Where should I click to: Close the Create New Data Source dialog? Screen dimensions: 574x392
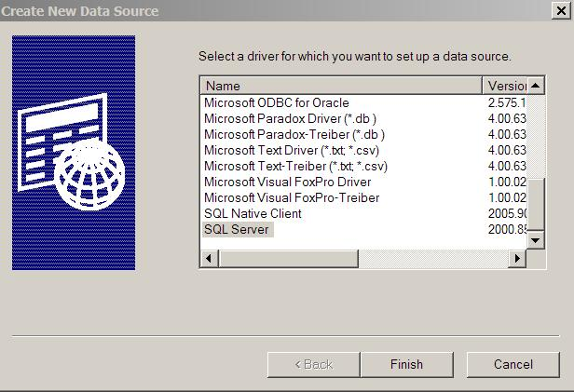pos(561,10)
